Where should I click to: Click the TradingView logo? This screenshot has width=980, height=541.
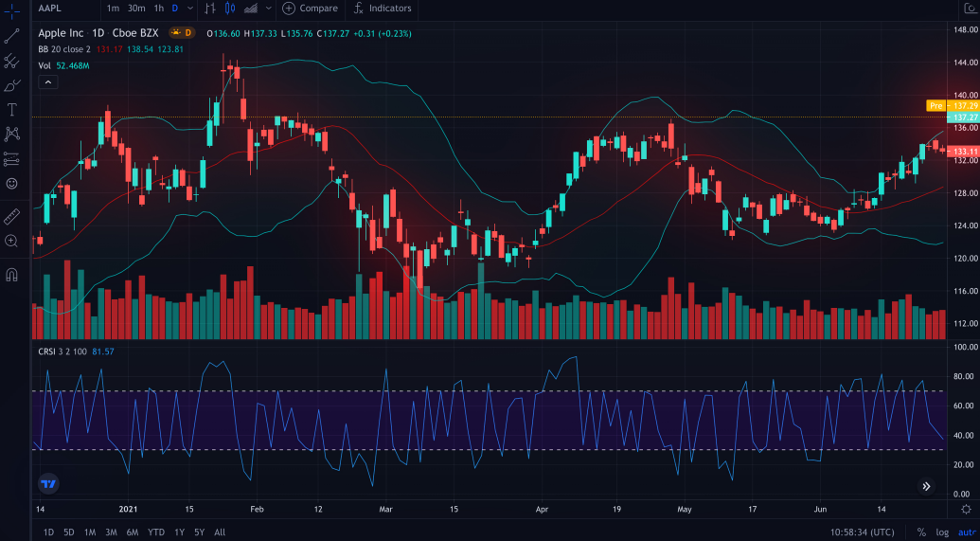coord(48,483)
